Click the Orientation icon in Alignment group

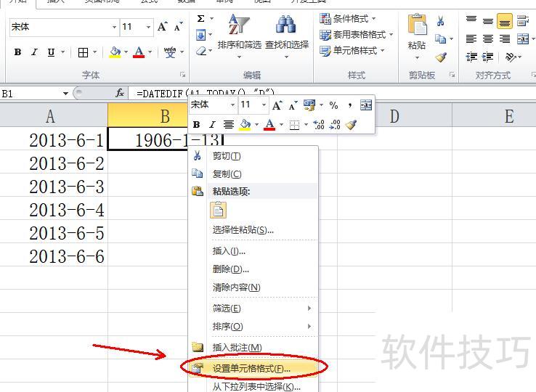[511, 57]
